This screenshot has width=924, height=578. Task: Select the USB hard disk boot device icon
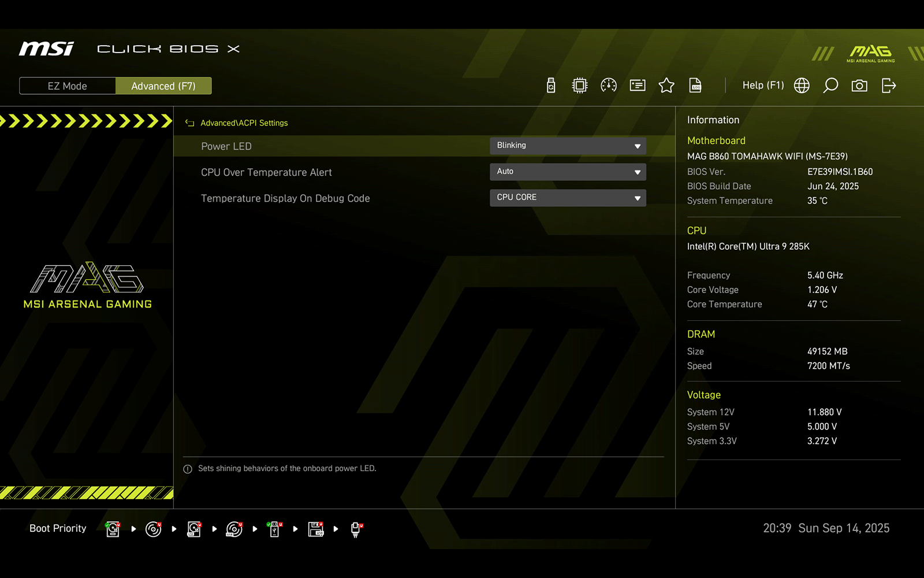coord(194,529)
